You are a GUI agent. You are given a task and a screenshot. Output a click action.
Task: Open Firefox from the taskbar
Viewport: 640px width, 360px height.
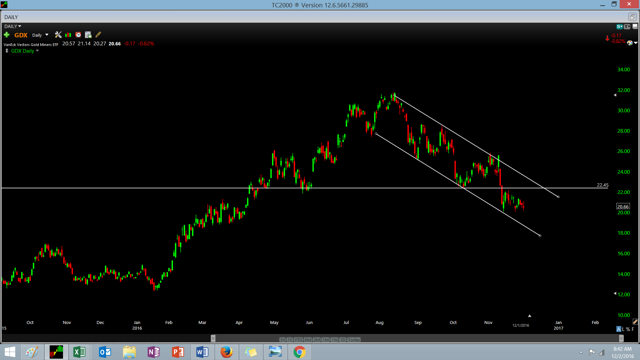226,352
